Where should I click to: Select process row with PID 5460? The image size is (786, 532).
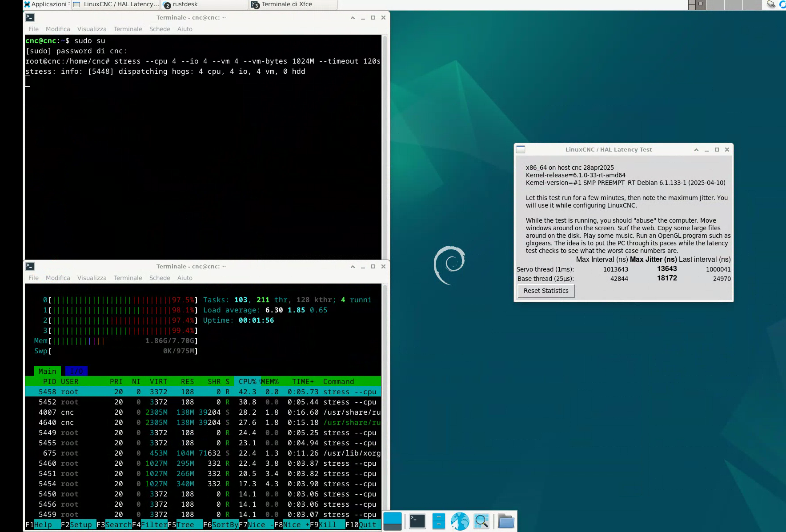pos(203,463)
